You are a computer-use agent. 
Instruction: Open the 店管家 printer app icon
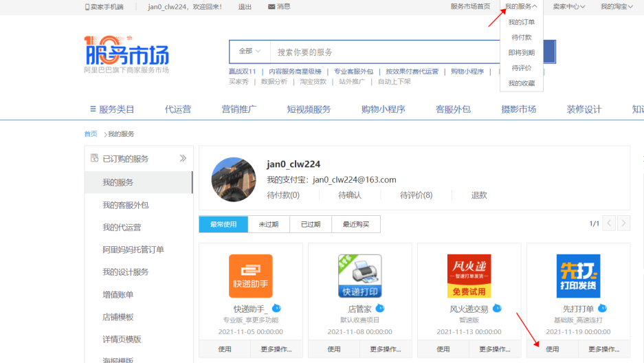coord(359,276)
